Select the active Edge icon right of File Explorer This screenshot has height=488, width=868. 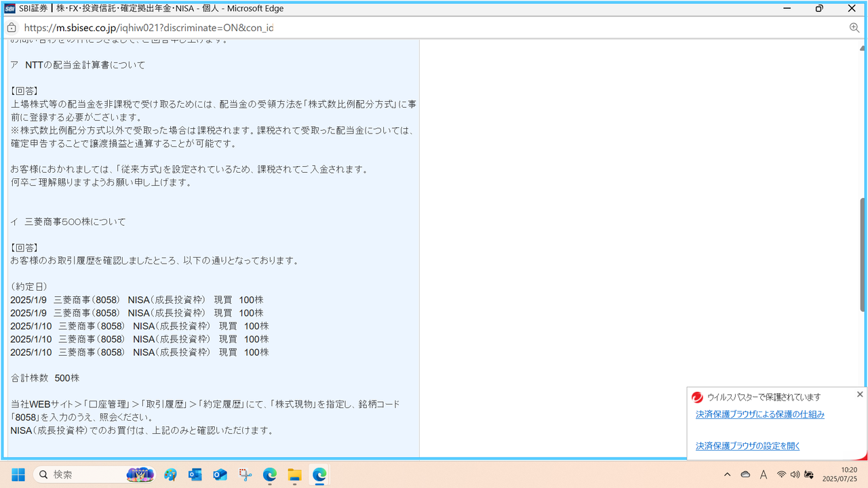[319, 474]
